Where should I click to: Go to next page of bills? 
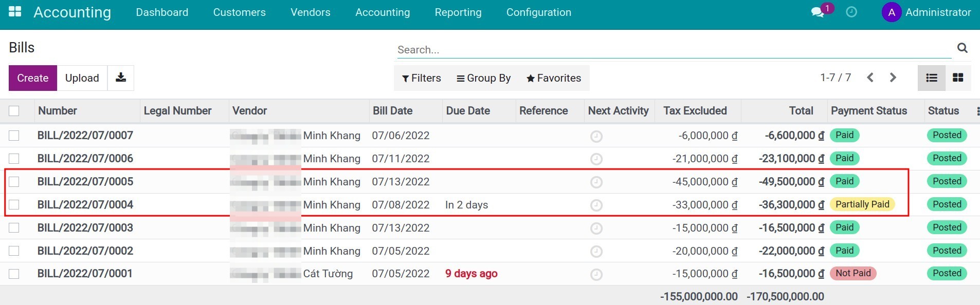pyautogui.click(x=893, y=78)
